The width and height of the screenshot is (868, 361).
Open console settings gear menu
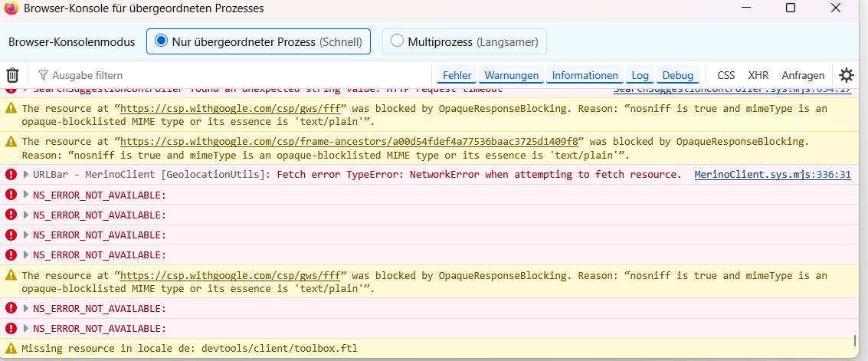point(846,75)
